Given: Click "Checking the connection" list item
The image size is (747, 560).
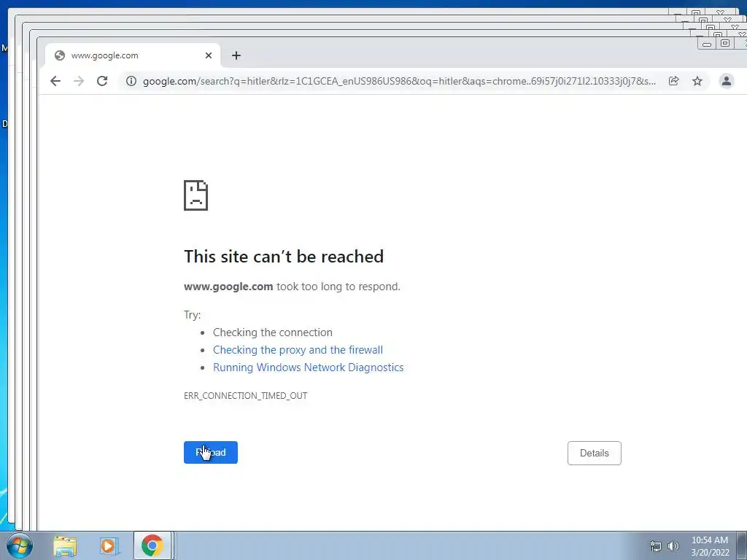Looking at the screenshot, I should point(273,332).
